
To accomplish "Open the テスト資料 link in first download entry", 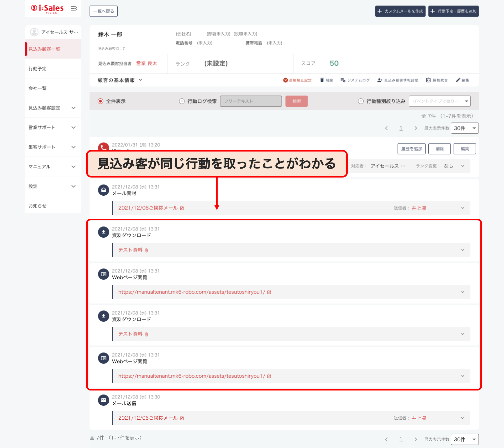I will 130,250.
